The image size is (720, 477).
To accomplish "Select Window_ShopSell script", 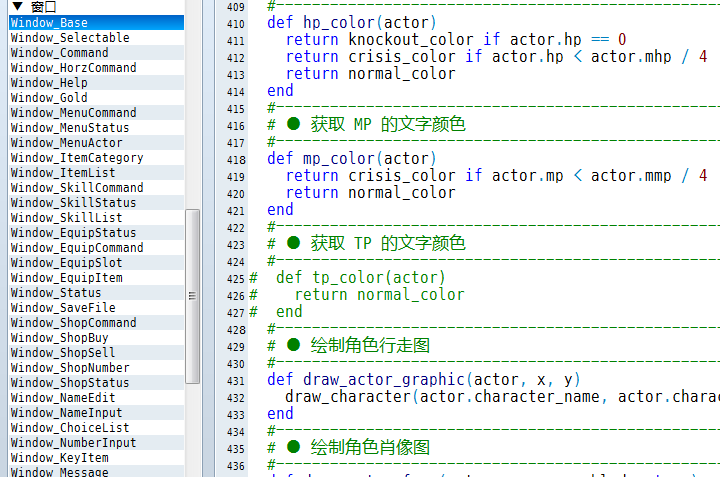I will [96, 353].
